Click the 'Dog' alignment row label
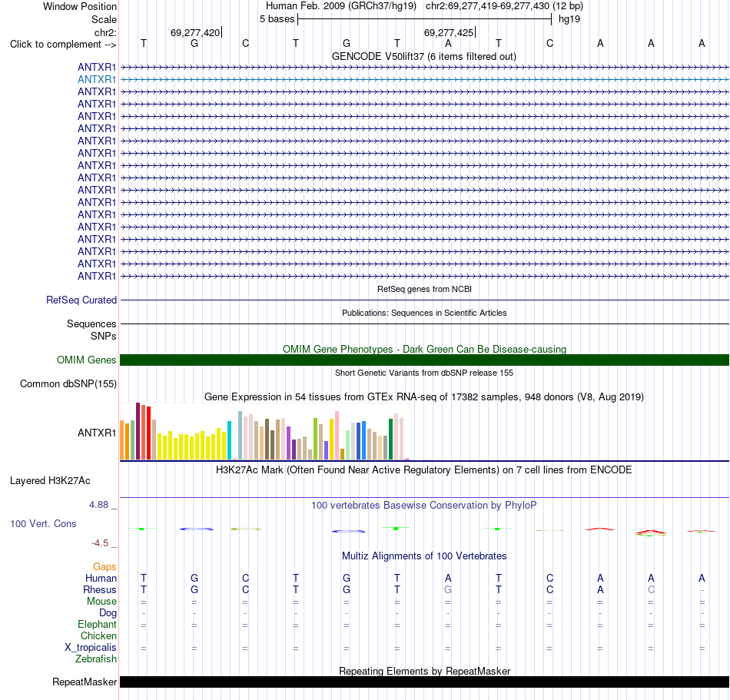Image resolution: width=730 pixels, height=700 pixels. (x=108, y=613)
